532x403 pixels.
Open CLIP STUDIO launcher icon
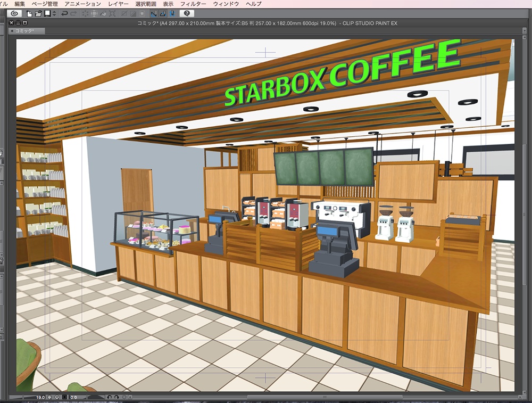coord(14,14)
